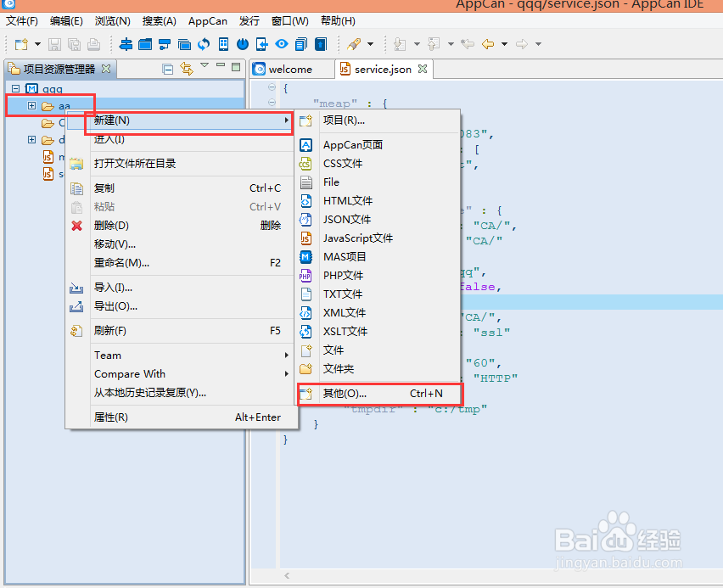This screenshot has width=723, height=588.
Task: Toggle maximize on the Project Explorer panel
Action: click(x=236, y=68)
